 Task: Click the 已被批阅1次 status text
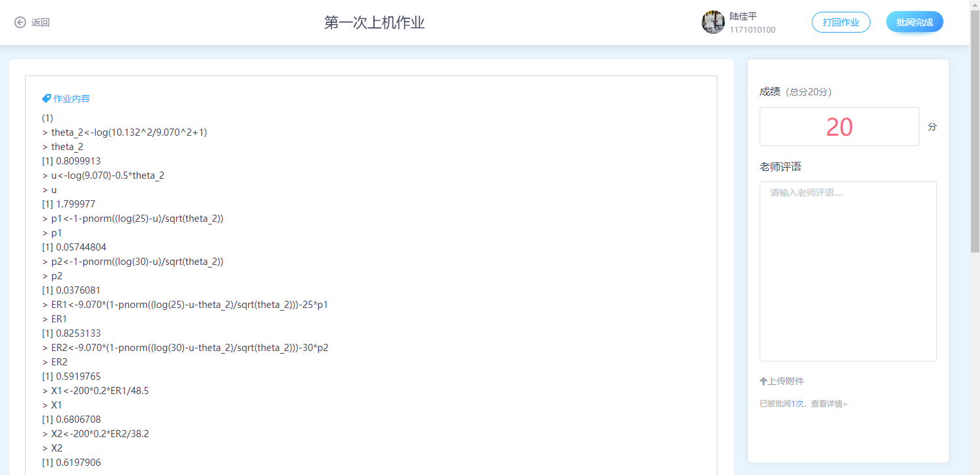tap(781, 404)
